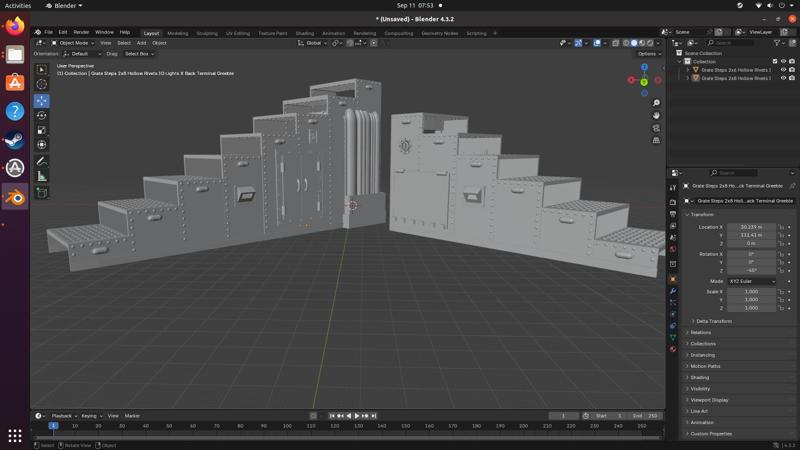Open the Object Mode dropdown
This screenshot has height=450, width=800.
pyautogui.click(x=75, y=43)
